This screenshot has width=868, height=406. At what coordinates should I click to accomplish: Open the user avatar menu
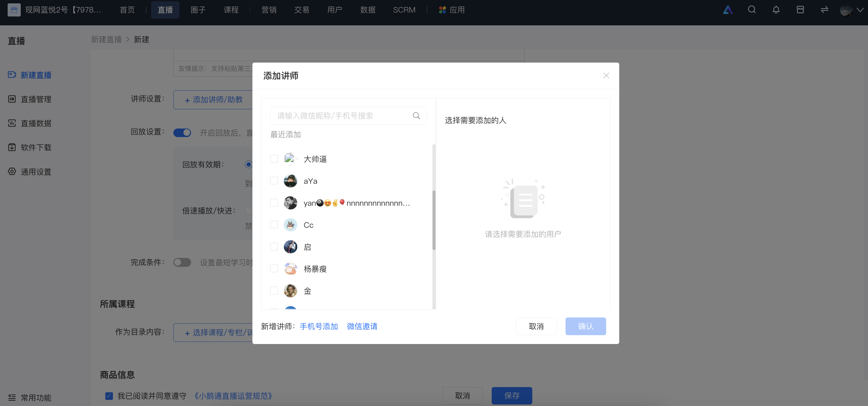coord(851,10)
